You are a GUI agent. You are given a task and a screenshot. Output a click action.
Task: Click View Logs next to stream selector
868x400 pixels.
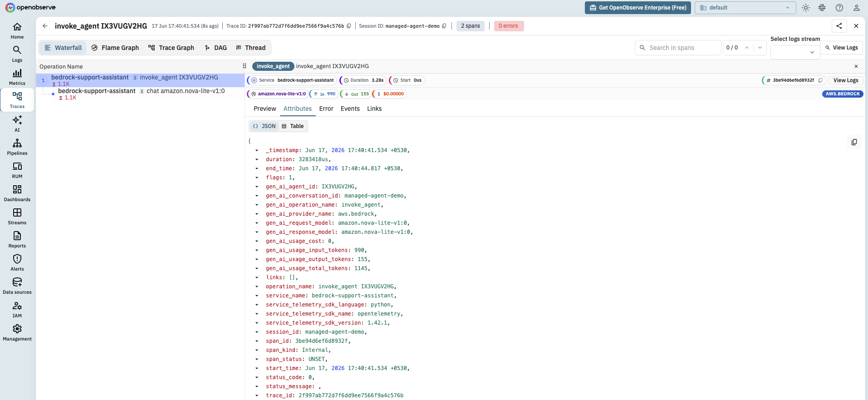tap(841, 48)
